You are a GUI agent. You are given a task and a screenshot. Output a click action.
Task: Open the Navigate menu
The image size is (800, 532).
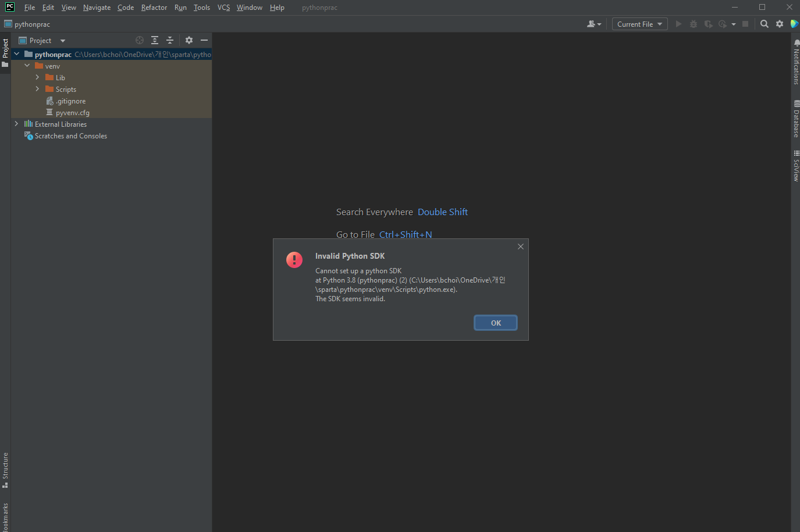coord(97,8)
